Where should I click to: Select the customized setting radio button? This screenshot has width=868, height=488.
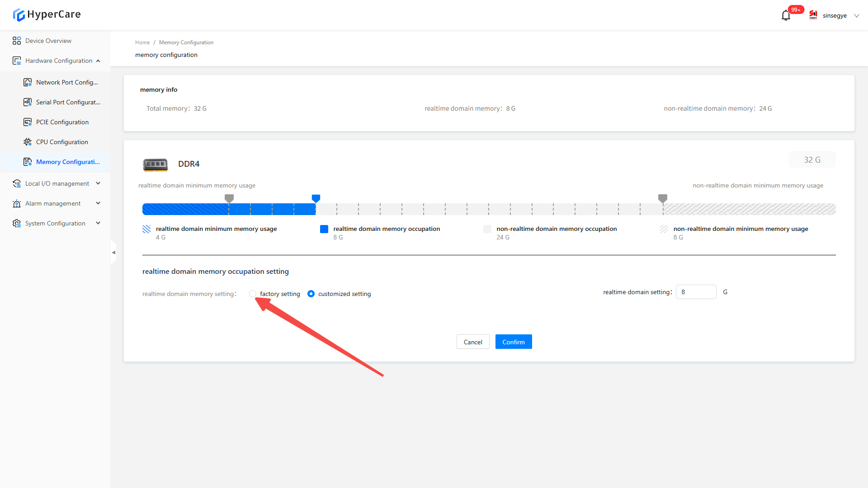point(311,294)
